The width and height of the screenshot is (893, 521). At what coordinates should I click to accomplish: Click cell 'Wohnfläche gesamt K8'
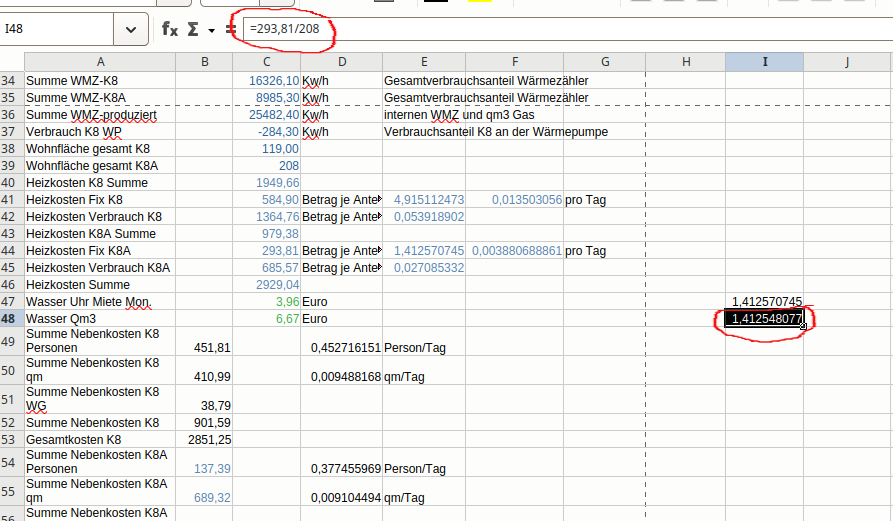pos(100,149)
